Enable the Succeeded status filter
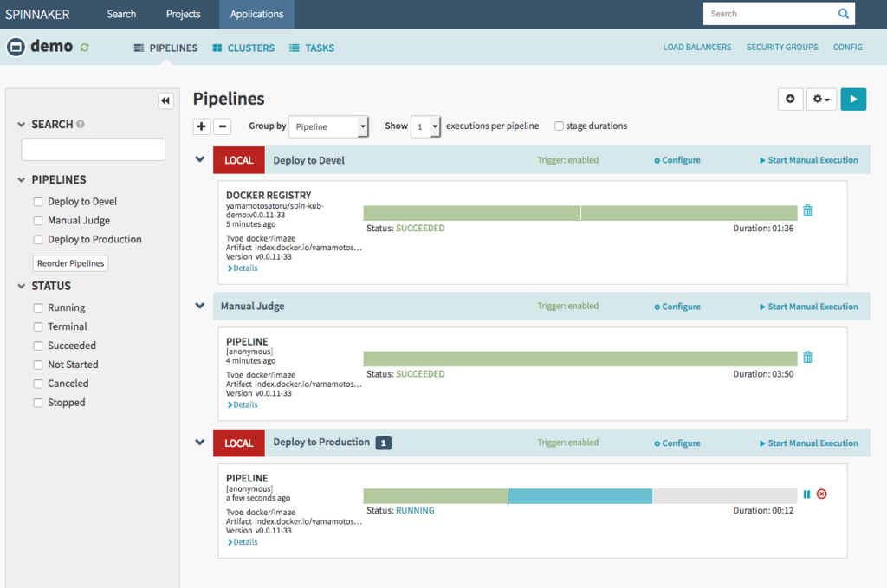The height and width of the screenshot is (588, 887). 38,346
